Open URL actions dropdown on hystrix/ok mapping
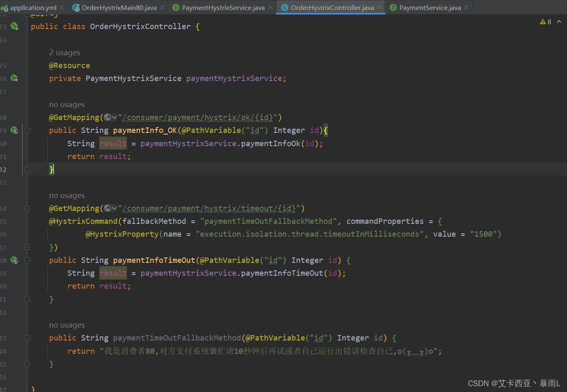The height and width of the screenshot is (392, 567). point(114,118)
